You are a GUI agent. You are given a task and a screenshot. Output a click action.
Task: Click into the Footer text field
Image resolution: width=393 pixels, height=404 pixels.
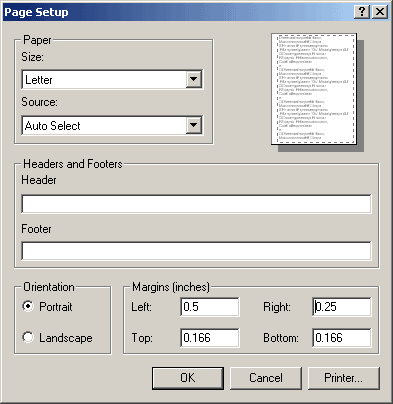[196, 251]
